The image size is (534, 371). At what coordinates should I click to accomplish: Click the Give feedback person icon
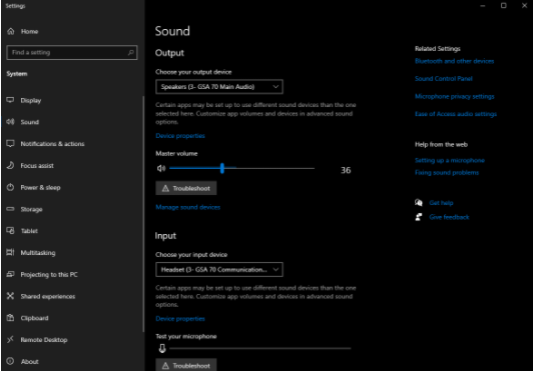[419, 217]
